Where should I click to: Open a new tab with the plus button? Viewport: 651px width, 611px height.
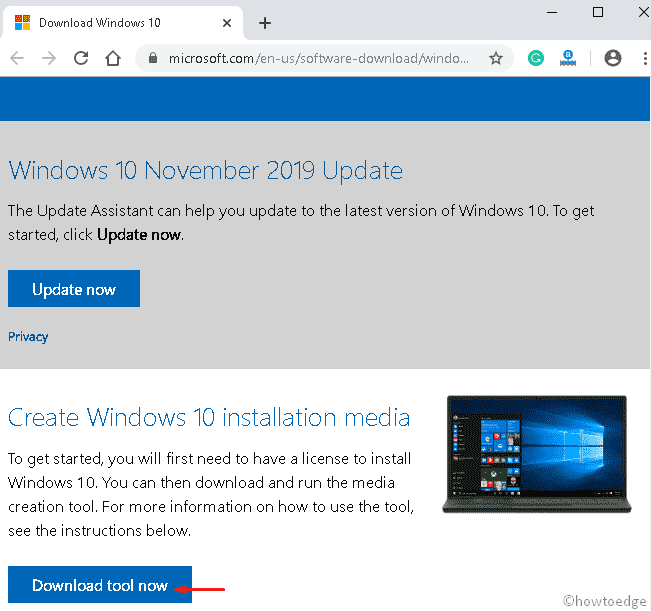pos(265,23)
